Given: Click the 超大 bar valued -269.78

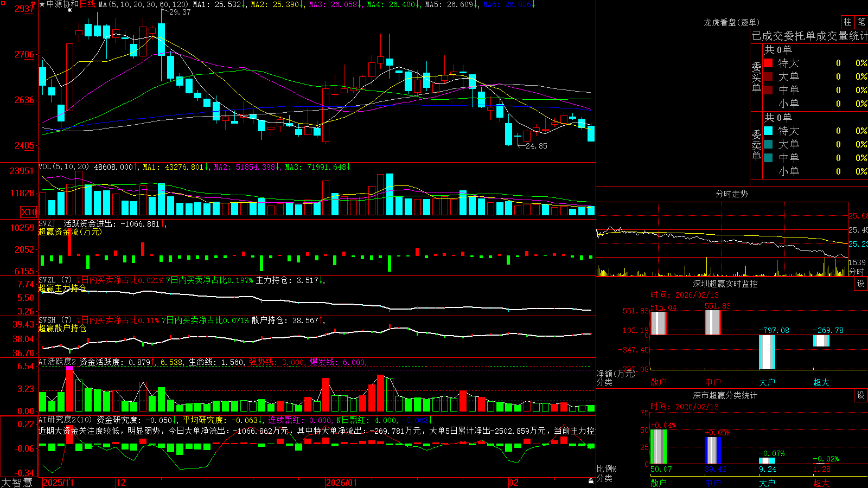Looking at the screenshot, I should pyautogui.click(x=821, y=341).
